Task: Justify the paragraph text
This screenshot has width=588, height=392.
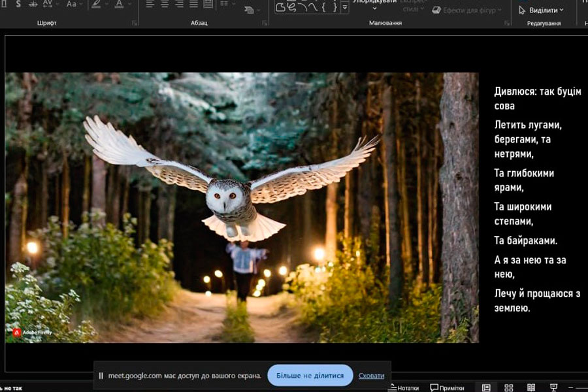Action: pyautogui.click(x=193, y=4)
